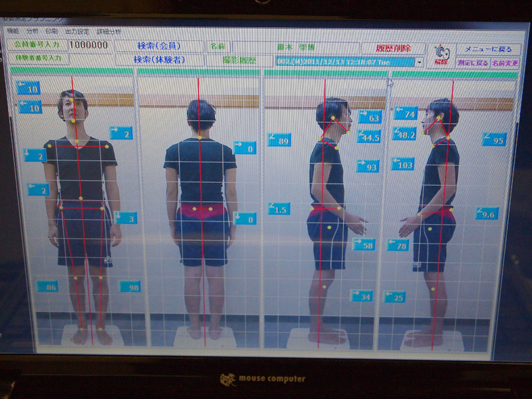Click the blue 95 measurement tag
532x399 pixels.
[494, 140]
